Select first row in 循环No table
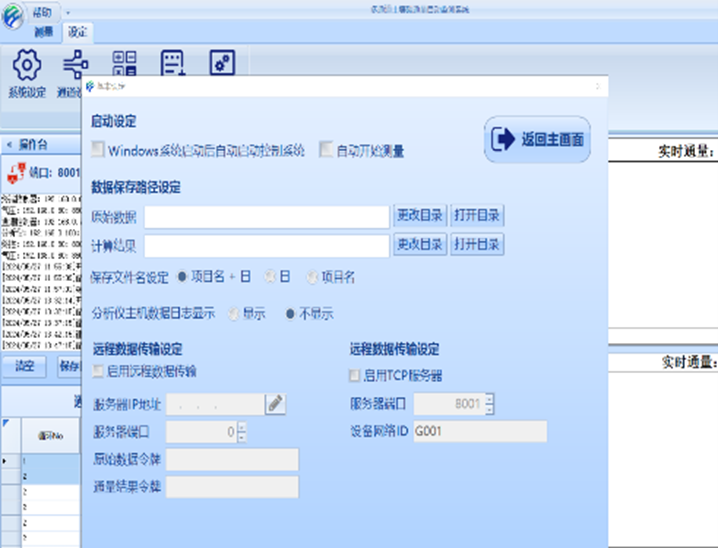 [50, 461]
